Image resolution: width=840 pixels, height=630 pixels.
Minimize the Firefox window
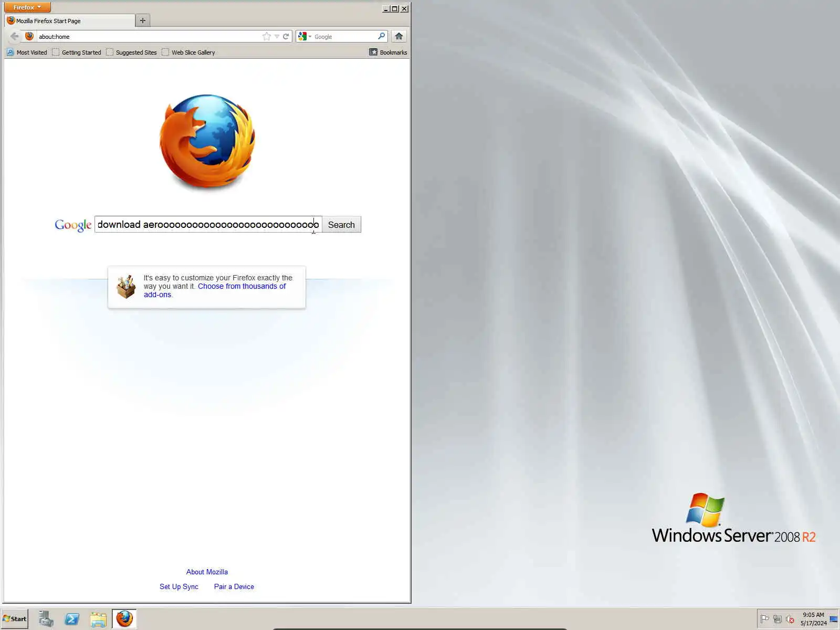[x=386, y=8]
